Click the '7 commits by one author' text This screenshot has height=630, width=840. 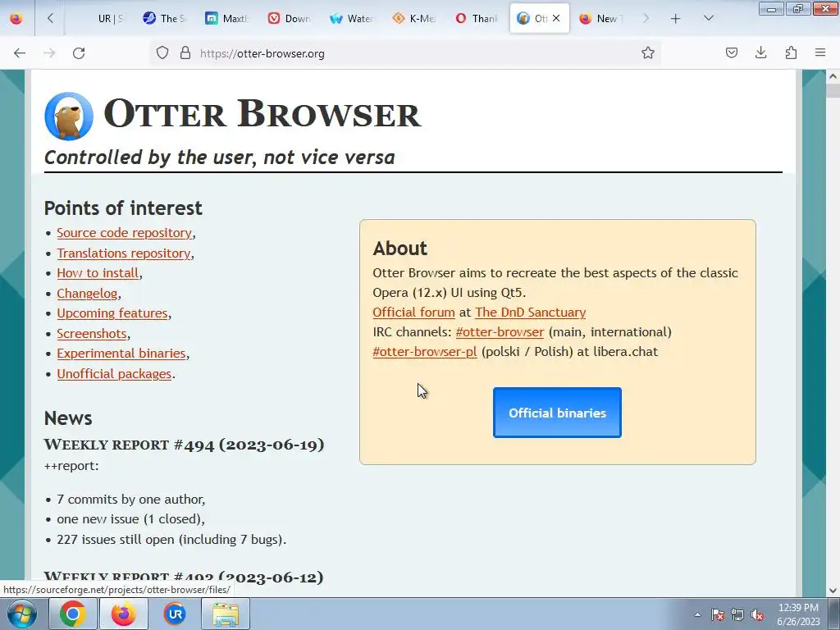[x=130, y=500]
